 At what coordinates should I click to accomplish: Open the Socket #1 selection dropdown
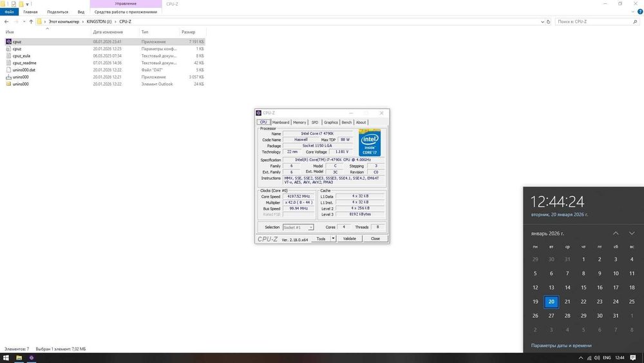tap(298, 228)
